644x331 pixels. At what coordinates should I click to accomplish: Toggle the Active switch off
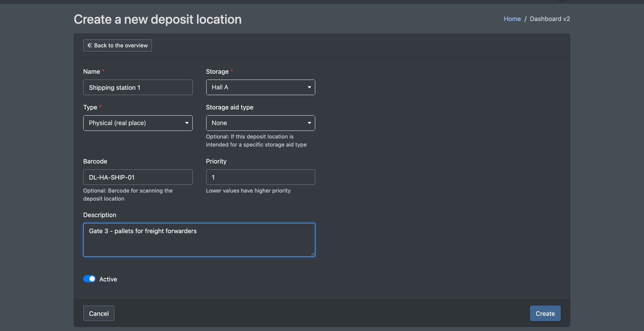click(x=89, y=279)
